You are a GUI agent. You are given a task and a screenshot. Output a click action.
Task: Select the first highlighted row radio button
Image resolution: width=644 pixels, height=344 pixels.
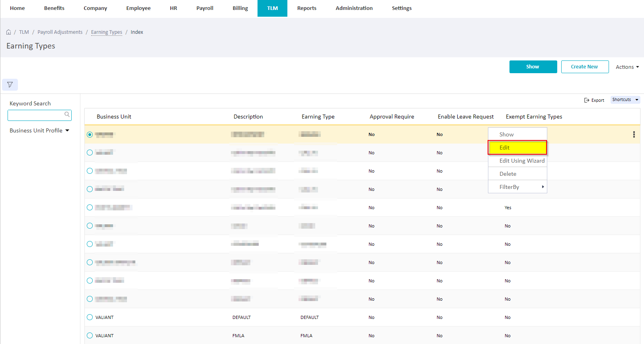point(90,134)
